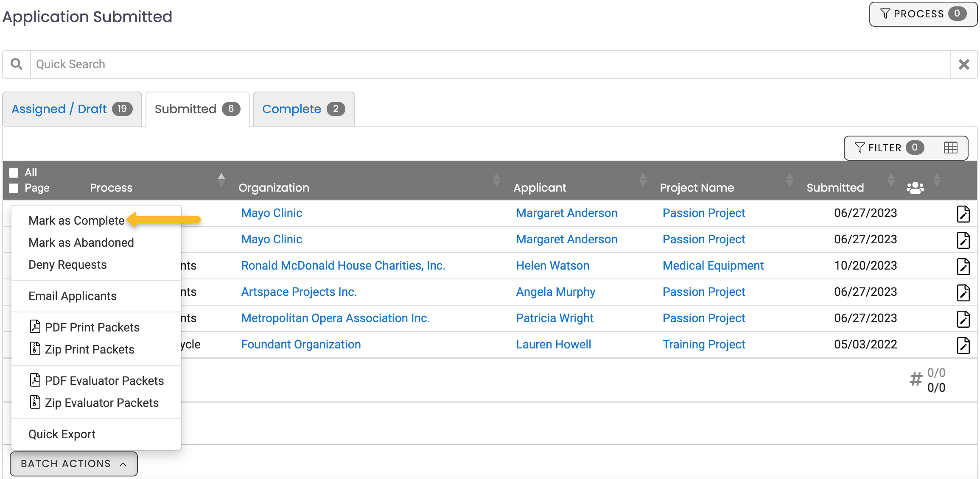
Task: Click edit document icon for Angela Murphy row
Action: pyautogui.click(x=963, y=292)
